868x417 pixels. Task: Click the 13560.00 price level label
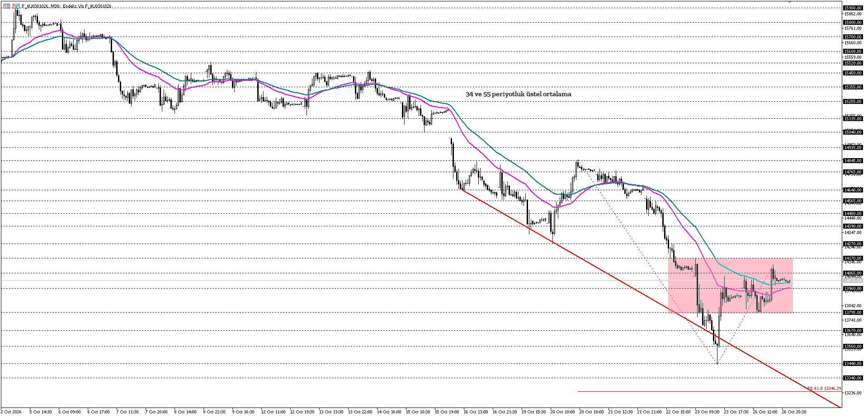tap(853, 347)
